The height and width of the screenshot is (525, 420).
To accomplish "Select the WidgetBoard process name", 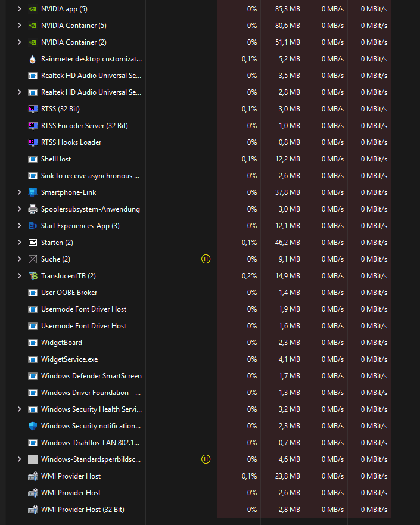I will (61, 343).
